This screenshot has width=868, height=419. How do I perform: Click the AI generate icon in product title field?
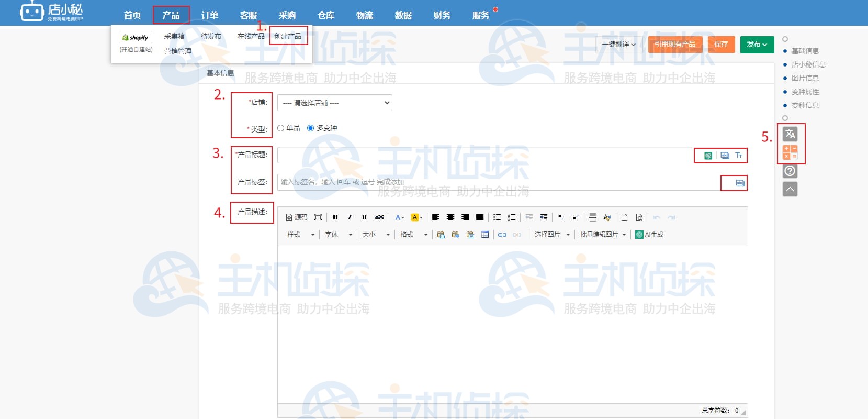708,156
